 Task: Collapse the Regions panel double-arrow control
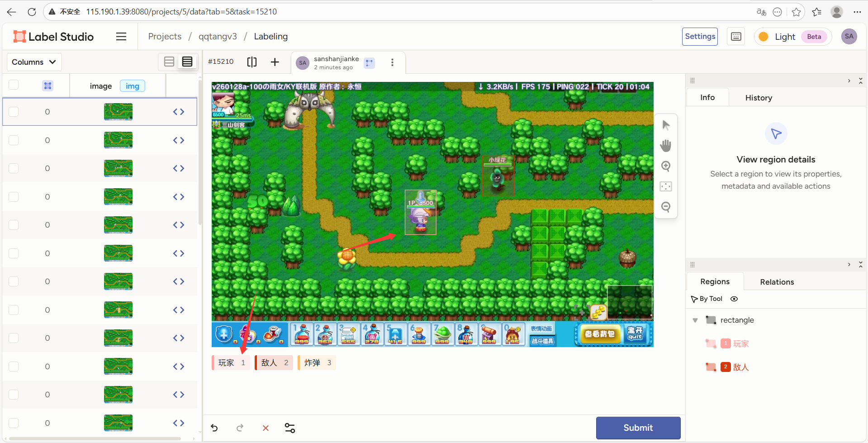coord(860,264)
